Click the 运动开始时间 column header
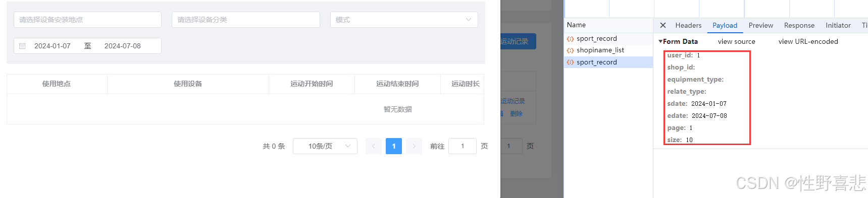The image size is (868, 198). point(312,84)
